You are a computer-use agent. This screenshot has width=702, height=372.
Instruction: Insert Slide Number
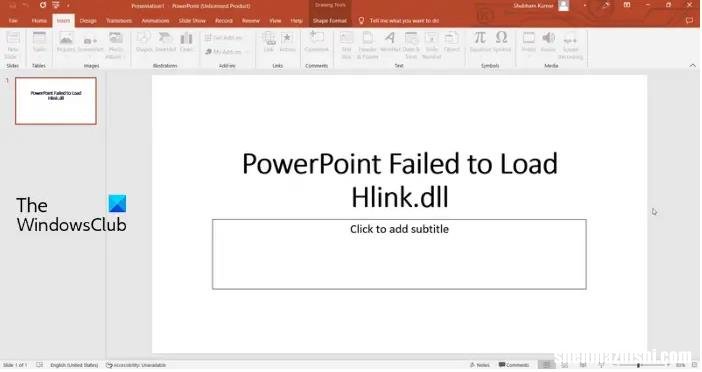[x=431, y=45]
